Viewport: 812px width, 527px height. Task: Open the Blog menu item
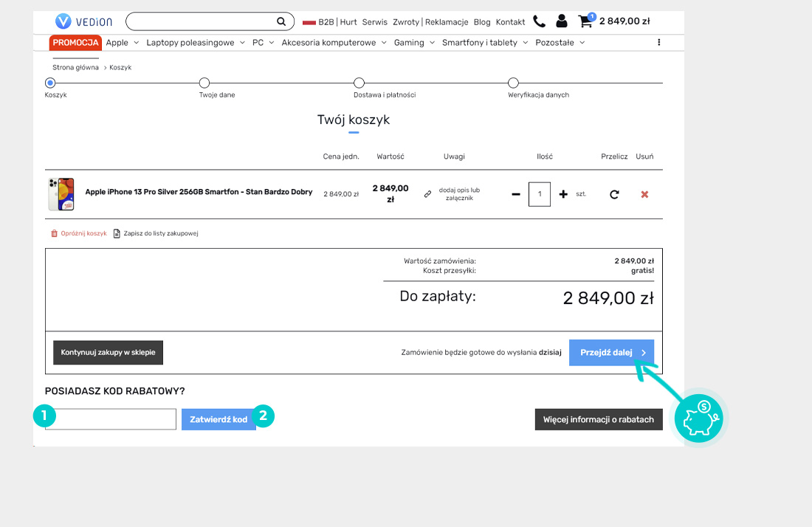(x=481, y=21)
